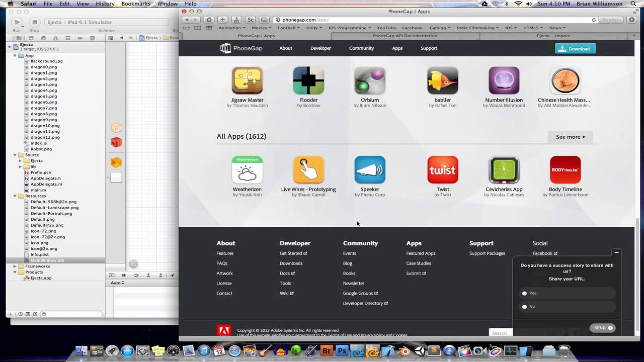The height and width of the screenshot is (362, 644).
Task: Expand the Ejecta subfolder under Source
Action: point(21,161)
